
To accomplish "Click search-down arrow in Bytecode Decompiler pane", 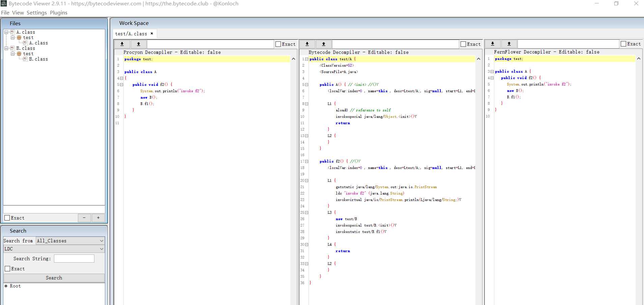I will coord(307,44).
